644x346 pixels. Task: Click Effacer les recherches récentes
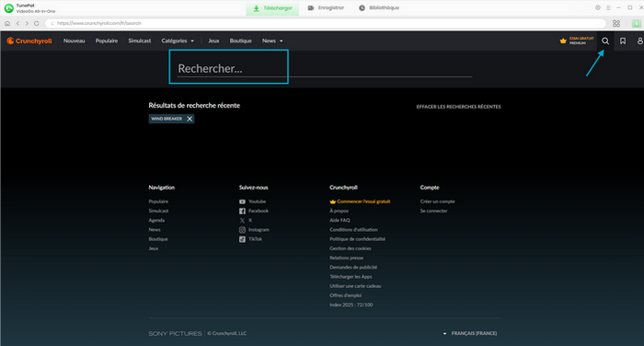click(x=458, y=107)
